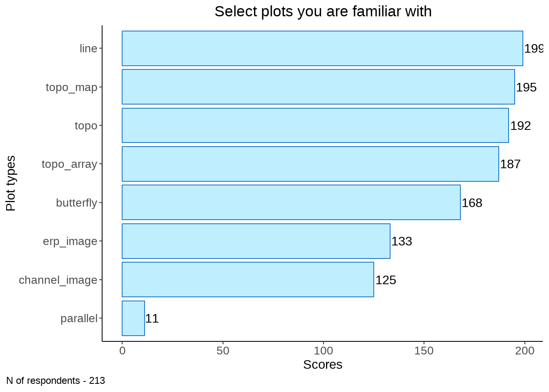Screen dimensions: 549x392
Task: Click the value label 125
Action: 386,280
